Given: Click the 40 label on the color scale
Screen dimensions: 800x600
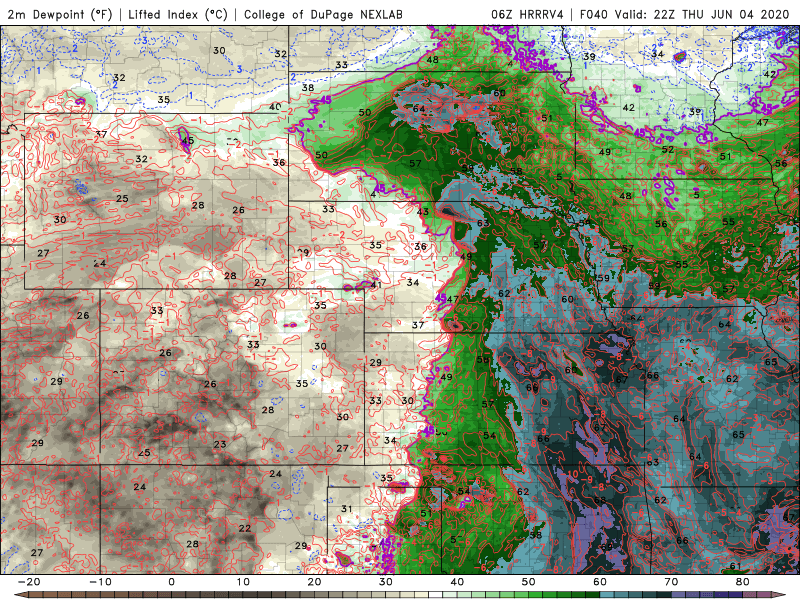Looking at the screenshot, I should [x=457, y=582].
